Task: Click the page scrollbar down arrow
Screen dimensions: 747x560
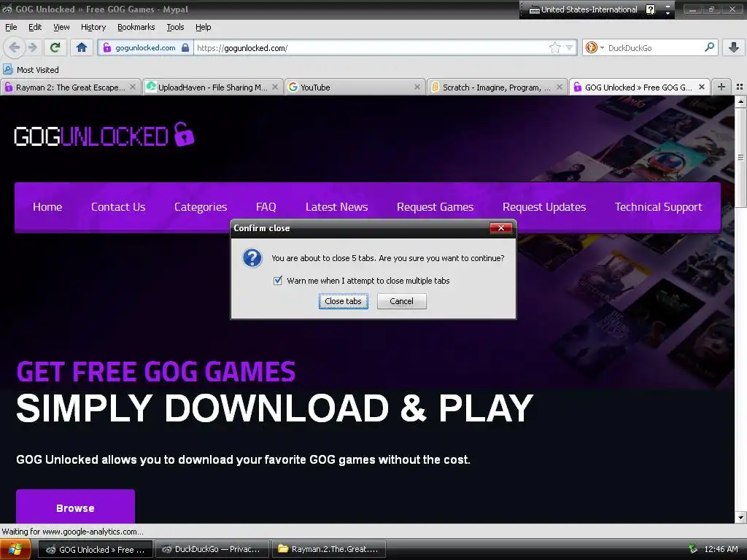Action: click(x=740, y=518)
